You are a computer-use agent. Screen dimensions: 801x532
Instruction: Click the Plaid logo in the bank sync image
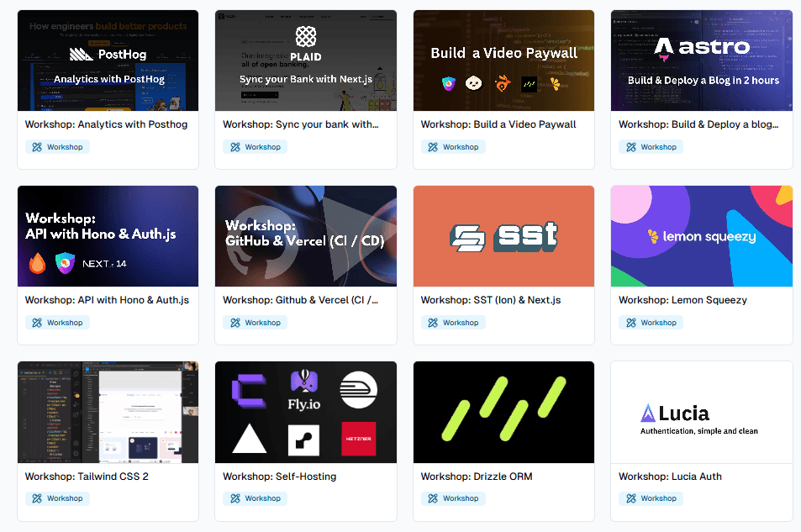pos(305,43)
